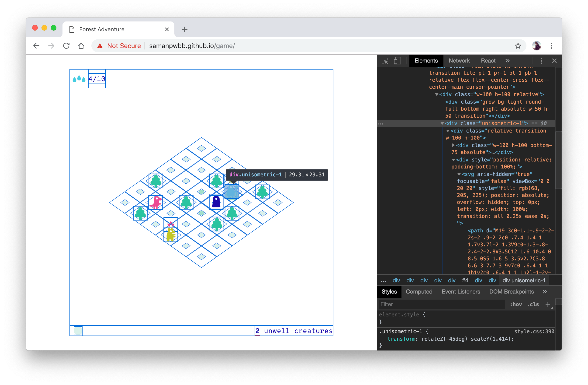Click the yellow creature on the board

pyautogui.click(x=171, y=234)
